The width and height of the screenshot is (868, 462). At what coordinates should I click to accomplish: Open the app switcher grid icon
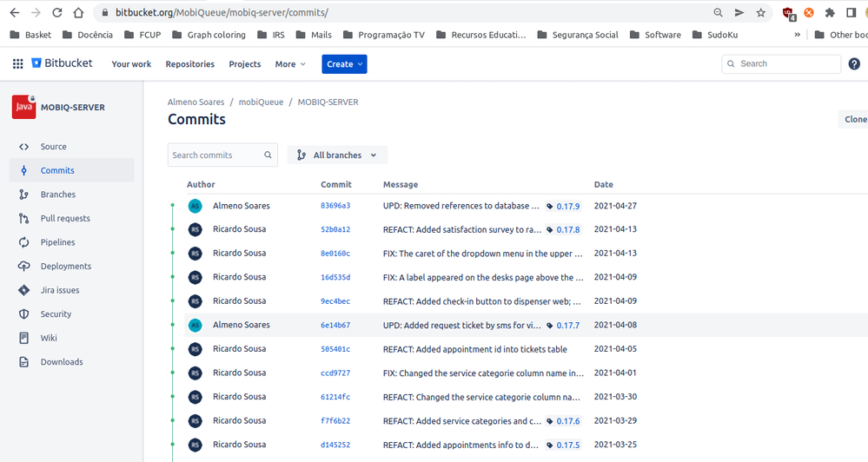pyautogui.click(x=17, y=63)
